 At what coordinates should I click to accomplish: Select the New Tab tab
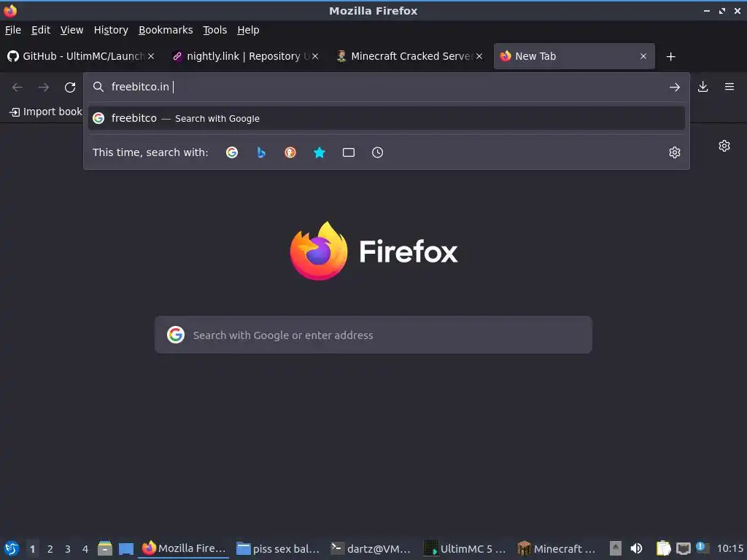pyautogui.click(x=574, y=56)
